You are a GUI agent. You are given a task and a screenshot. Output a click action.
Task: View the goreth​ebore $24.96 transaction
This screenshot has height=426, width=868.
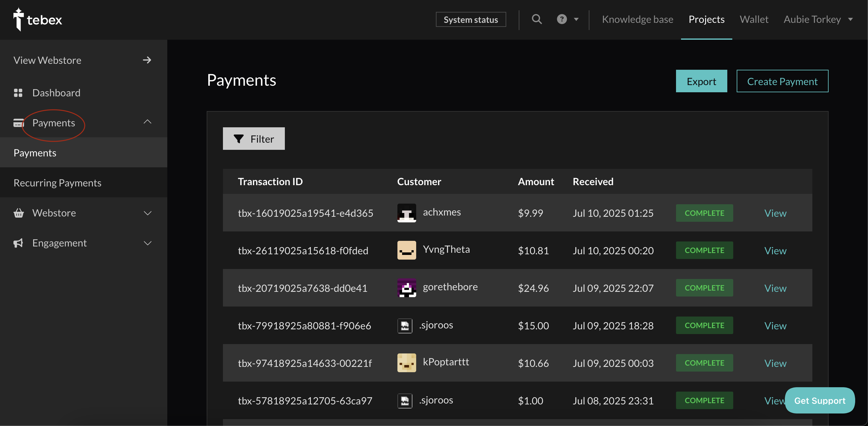click(775, 288)
